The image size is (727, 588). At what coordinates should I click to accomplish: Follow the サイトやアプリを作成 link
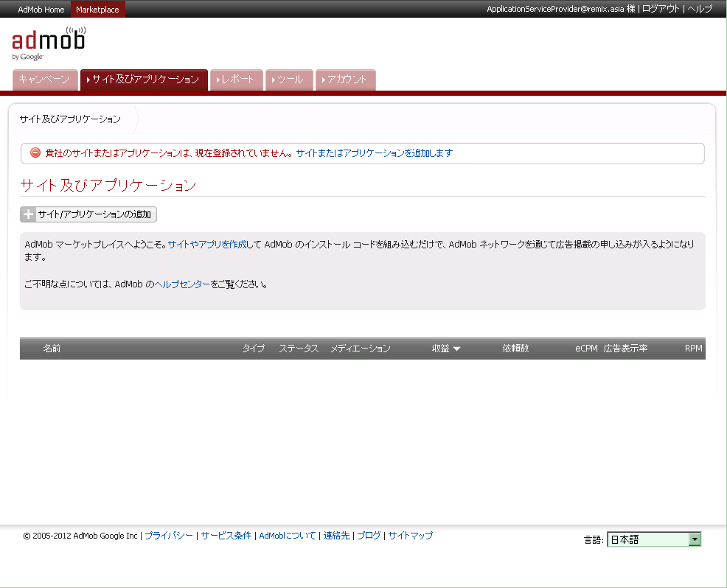(207, 244)
